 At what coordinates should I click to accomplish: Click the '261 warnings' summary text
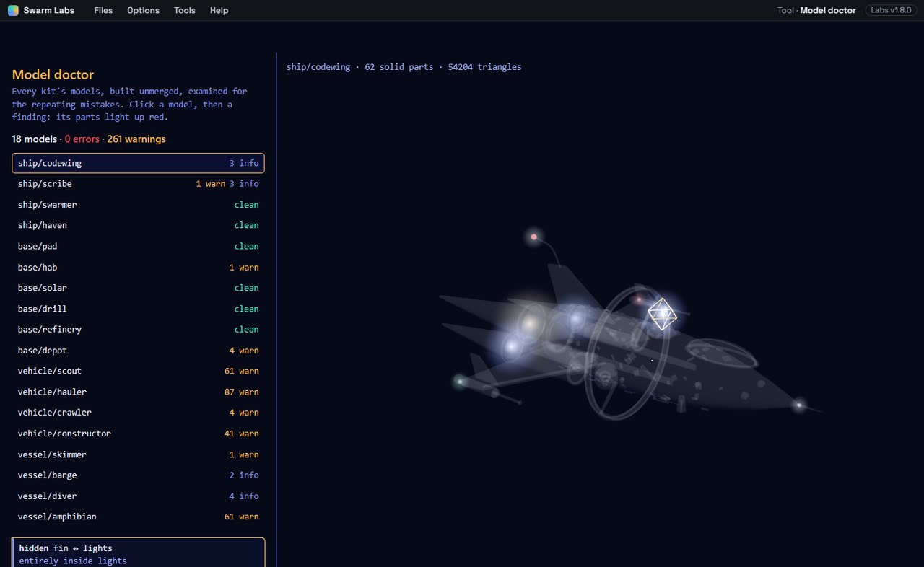click(136, 139)
